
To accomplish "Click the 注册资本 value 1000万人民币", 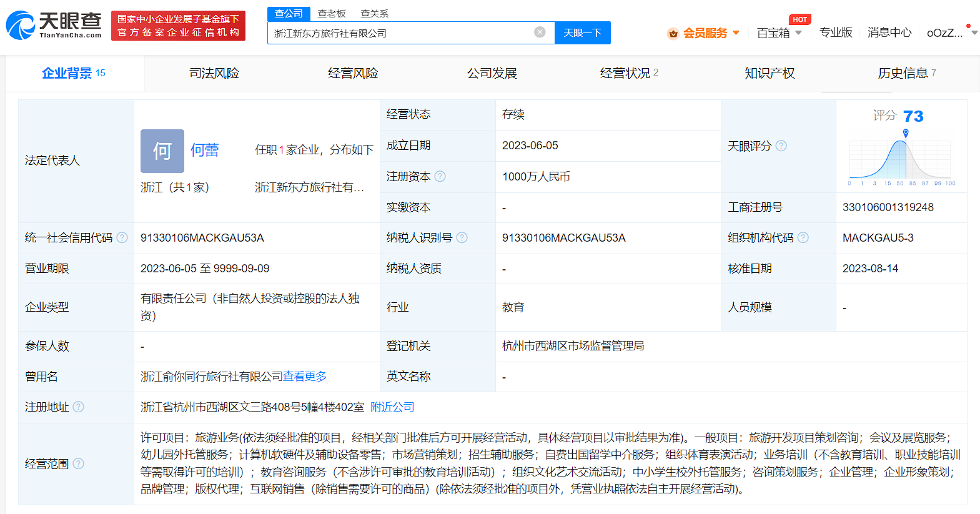I will (536, 176).
